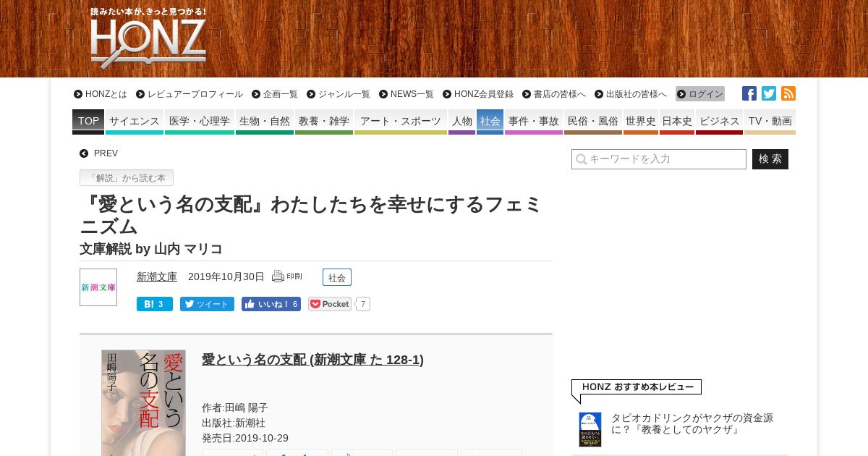Open 書店の皆様へ link
This screenshot has width=868, height=456.
coord(554,94)
